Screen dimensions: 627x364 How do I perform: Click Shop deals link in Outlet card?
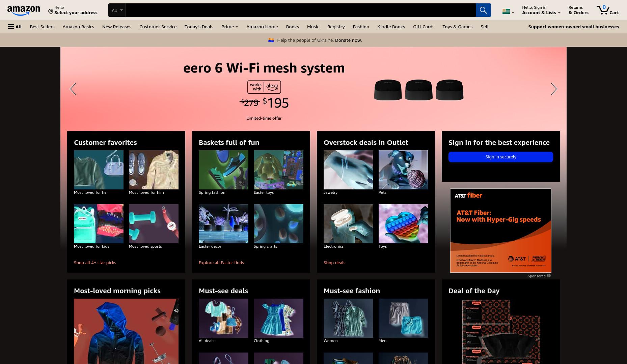click(x=334, y=263)
